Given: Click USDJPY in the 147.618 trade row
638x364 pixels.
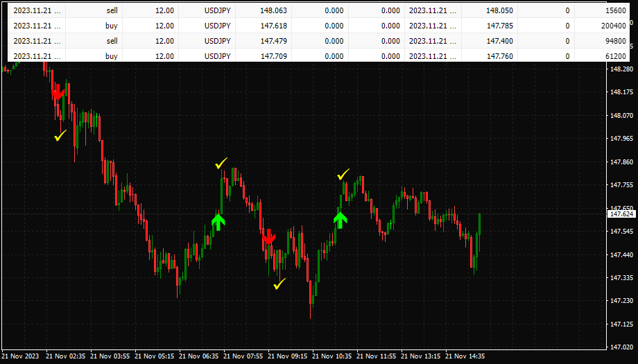Looking at the screenshot, I should pyautogui.click(x=217, y=26).
